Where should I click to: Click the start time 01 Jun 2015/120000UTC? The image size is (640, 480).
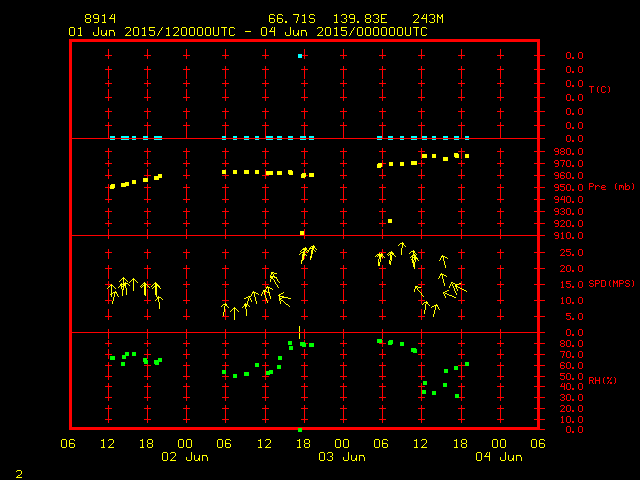point(152,32)
